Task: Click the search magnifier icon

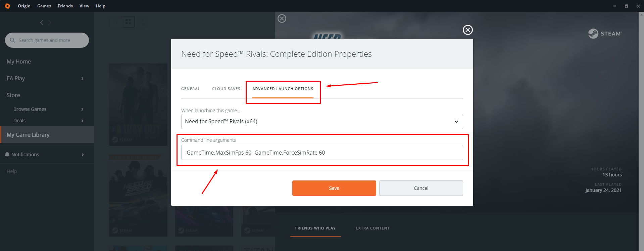Action: click(12, 40)
